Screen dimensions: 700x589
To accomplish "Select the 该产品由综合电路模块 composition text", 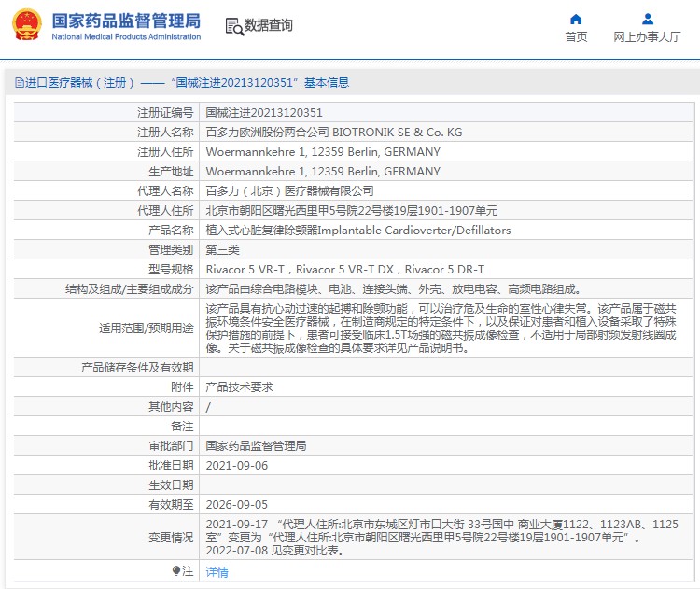I will tap(394, 289).
